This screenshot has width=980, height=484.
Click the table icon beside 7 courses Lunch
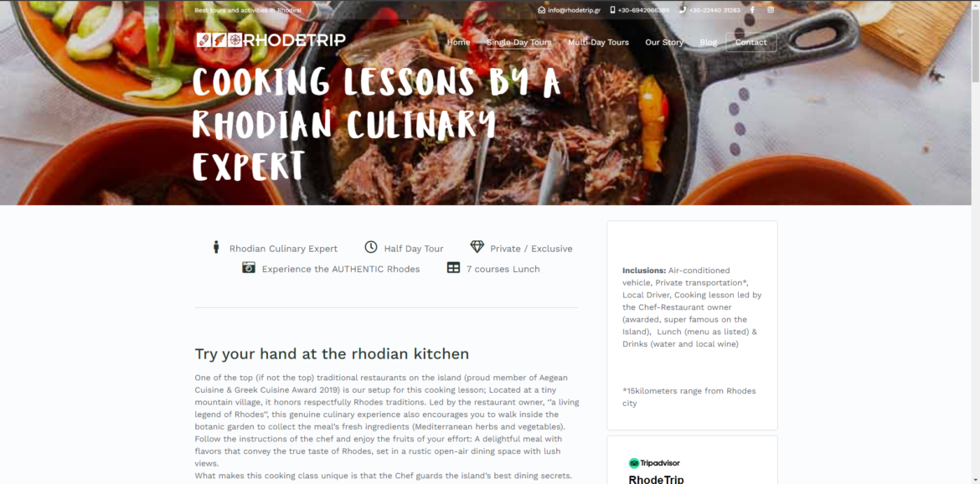[453, 267]
